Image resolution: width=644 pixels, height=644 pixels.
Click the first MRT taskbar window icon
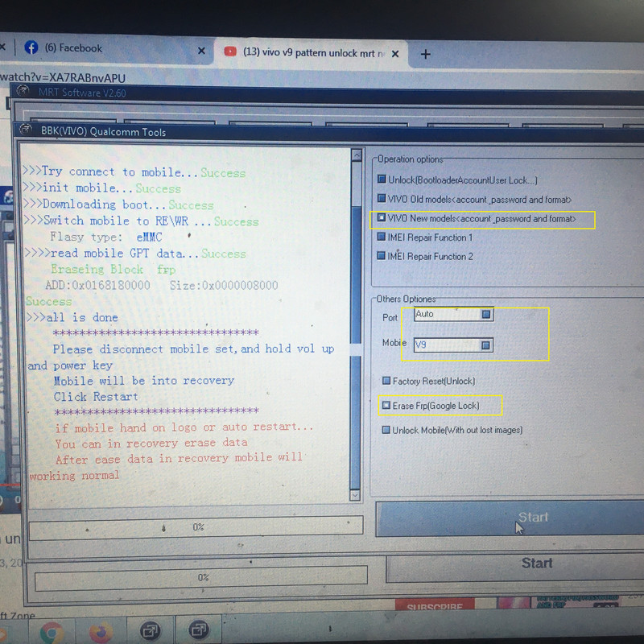(151, 630)
